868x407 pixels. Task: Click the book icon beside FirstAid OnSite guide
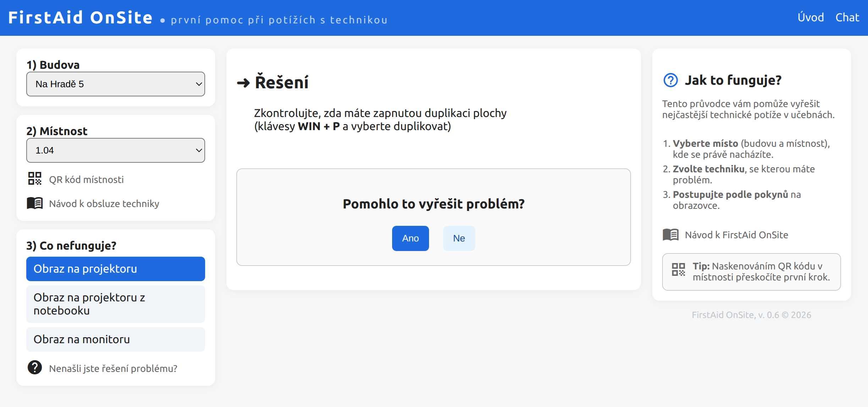(670, 235)
